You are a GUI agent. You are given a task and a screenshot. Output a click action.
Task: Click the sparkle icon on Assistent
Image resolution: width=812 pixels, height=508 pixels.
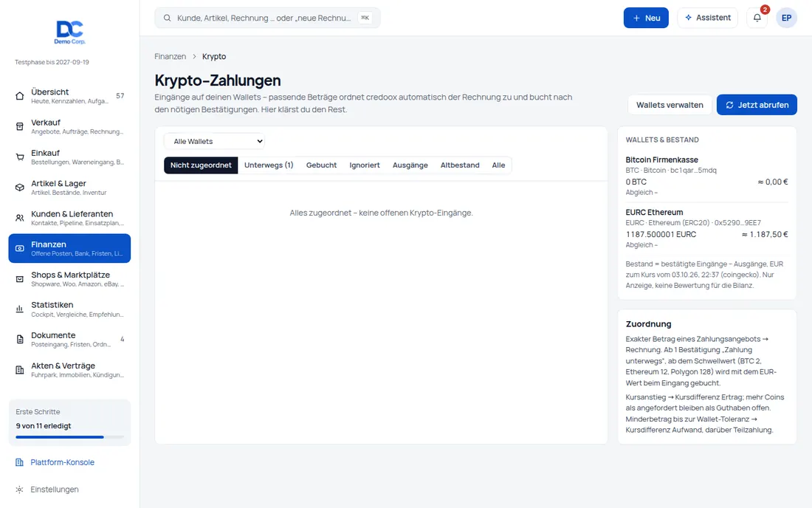pos(688,18)
